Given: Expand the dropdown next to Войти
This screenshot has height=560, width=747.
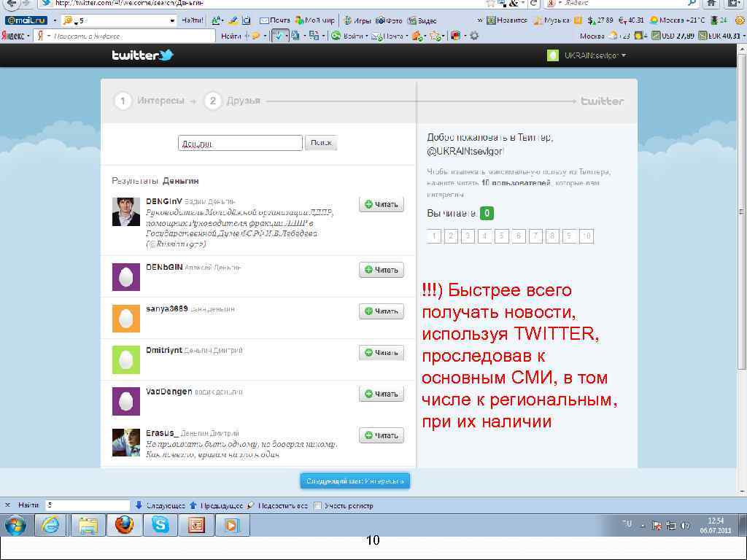Looking at the screenshot, I should (x=367, y=36).
